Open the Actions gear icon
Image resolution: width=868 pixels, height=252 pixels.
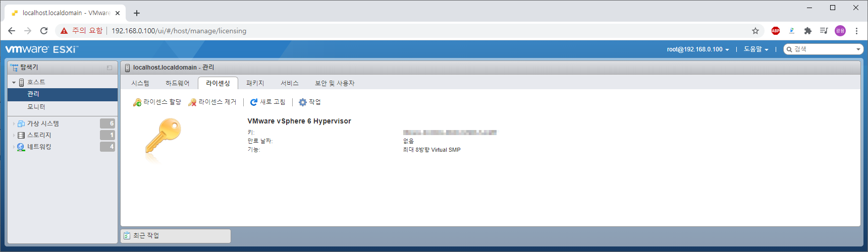coord(303,102)
